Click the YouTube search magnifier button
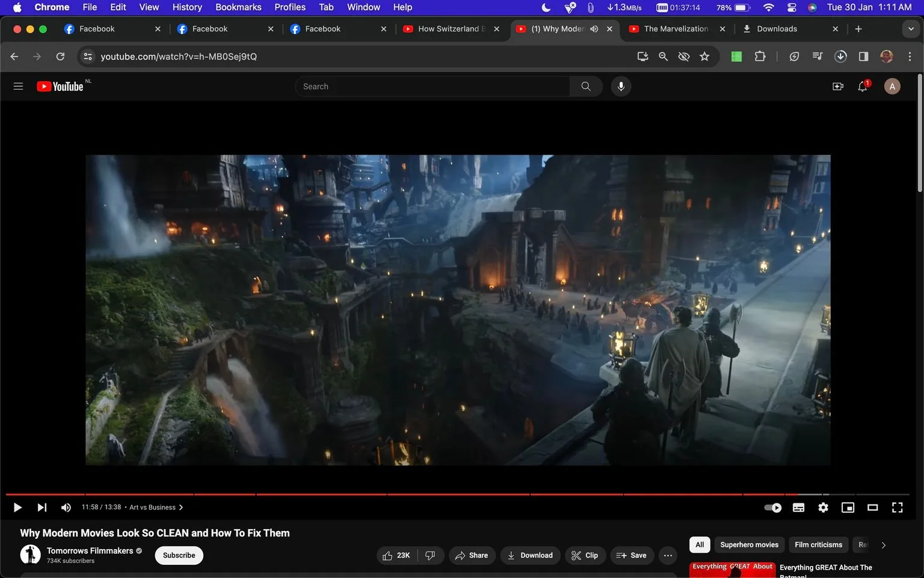This screenshot has height=578, width=924. pyautogui.click(x=586, y=86)
